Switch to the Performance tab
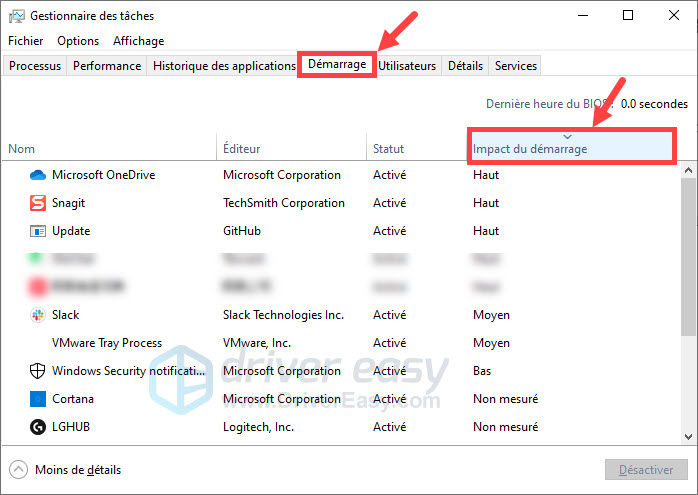698x495 pixels. (107, 66)
